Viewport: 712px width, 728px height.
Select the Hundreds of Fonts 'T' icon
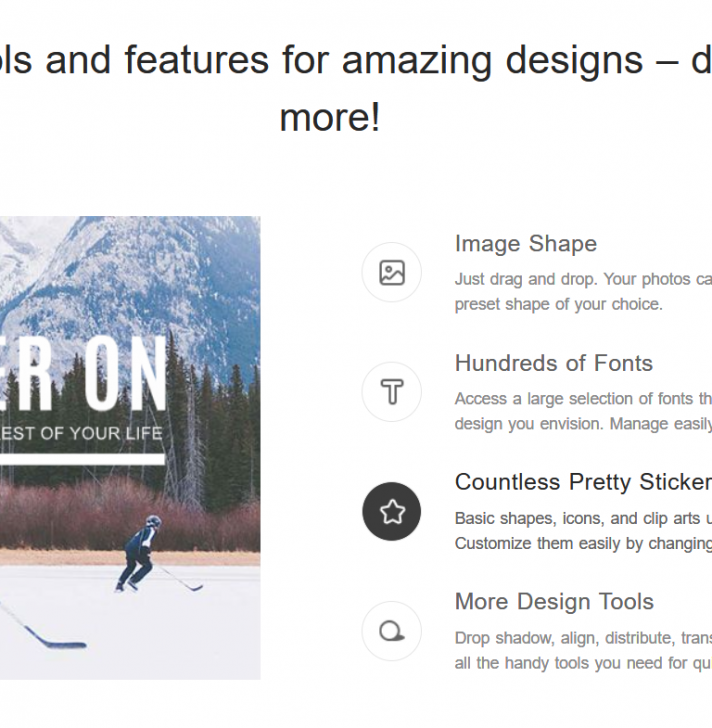[x=392, y=392]
